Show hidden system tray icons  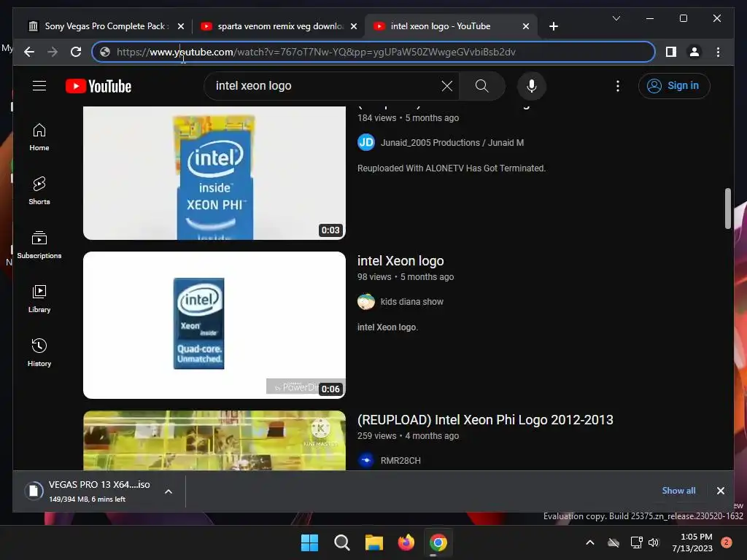pyautogui.click(x=589, y=542)
